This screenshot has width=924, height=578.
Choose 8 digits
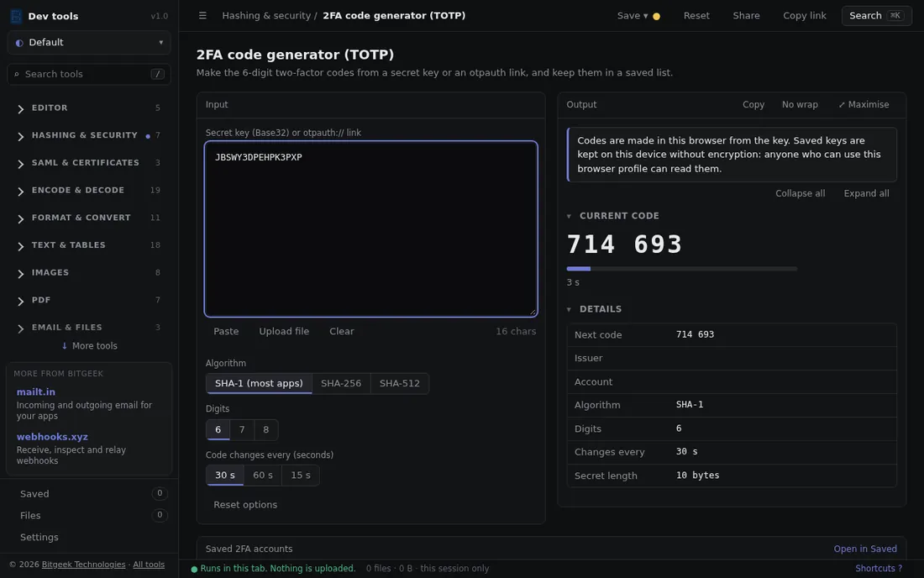point(265,429)
